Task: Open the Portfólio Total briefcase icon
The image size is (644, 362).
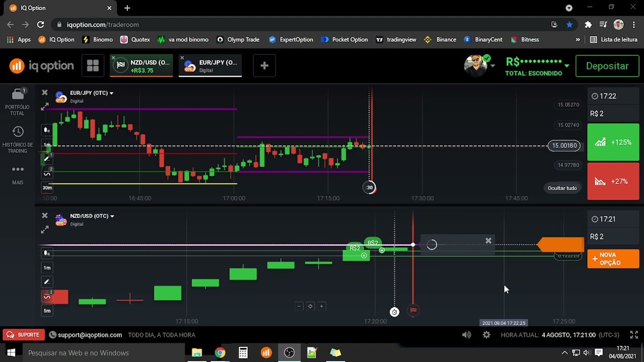Action: (x=18, y=94)
